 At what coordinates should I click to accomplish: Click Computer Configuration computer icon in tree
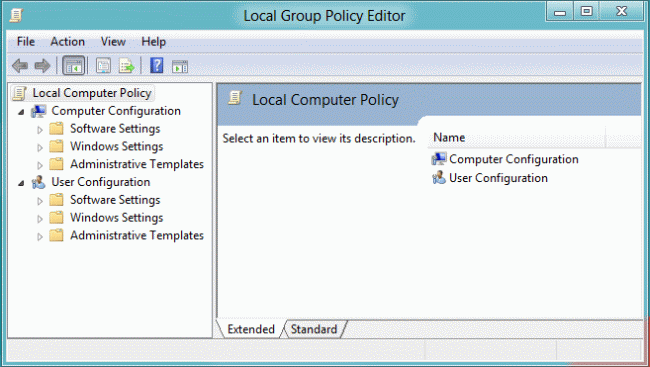[x=39, y=111]
